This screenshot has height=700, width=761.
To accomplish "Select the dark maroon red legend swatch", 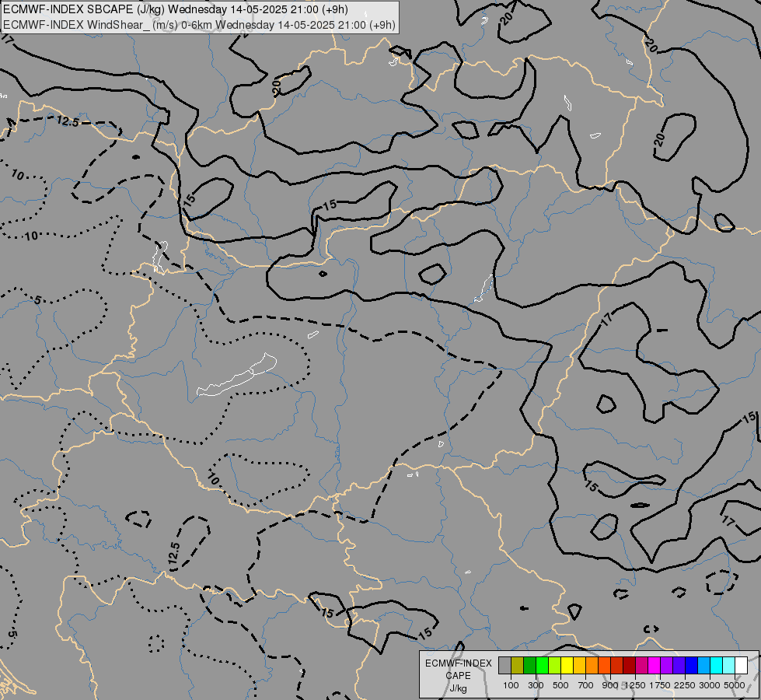I will [x=629, y=665].
